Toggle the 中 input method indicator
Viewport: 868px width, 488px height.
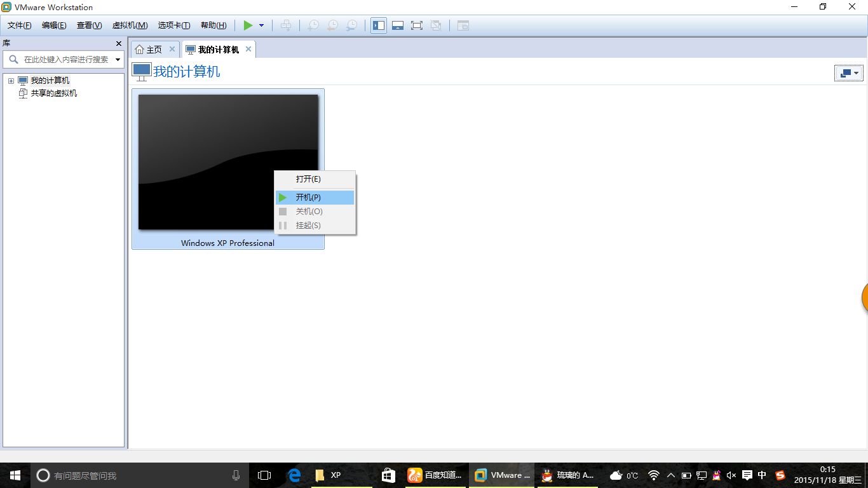(x=763, y=475)
